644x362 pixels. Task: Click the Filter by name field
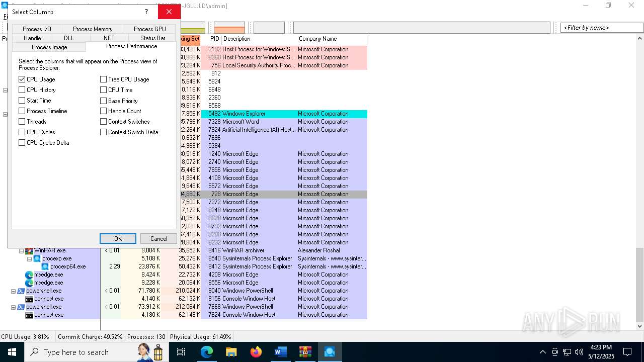coord(602,28)
